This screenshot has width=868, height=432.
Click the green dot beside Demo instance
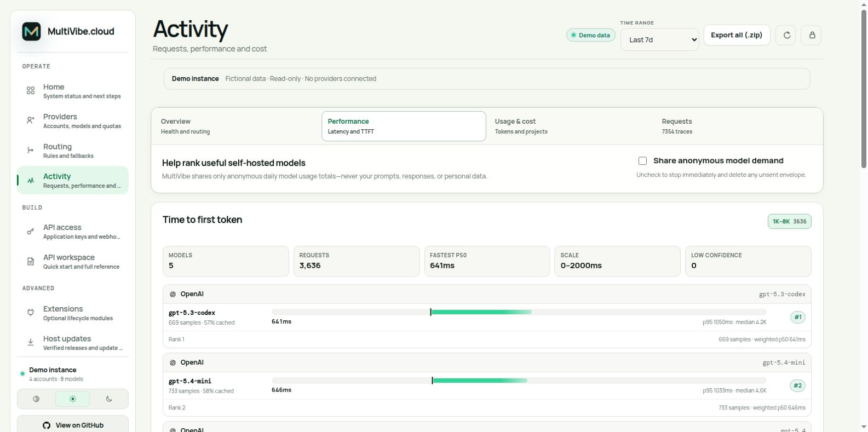[22, 374]
